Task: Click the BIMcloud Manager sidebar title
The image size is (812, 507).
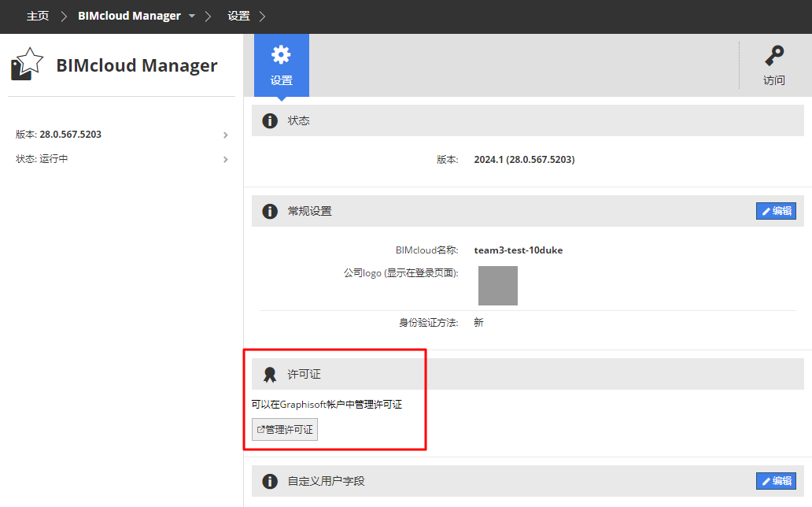Action: tap(137, 66)
